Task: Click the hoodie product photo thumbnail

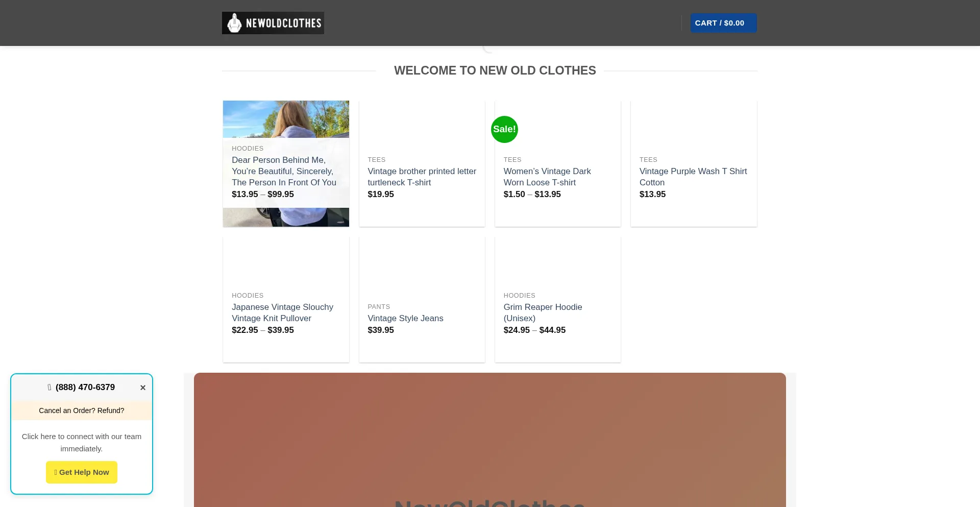Action: (x=285, y=118)
